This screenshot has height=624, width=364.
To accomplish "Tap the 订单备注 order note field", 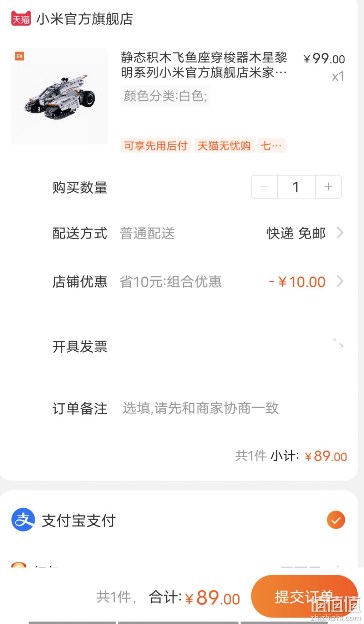I will click(x=201, y=408).
